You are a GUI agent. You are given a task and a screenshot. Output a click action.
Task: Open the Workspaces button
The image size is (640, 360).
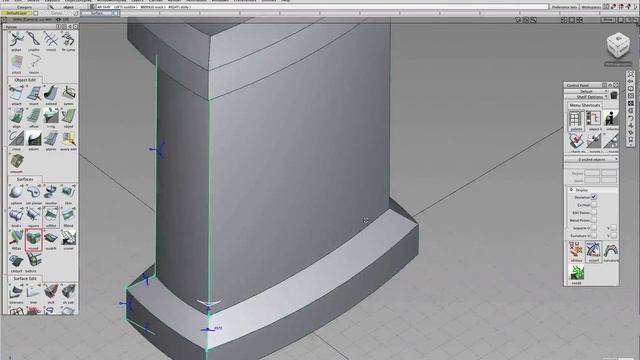(591, 7)
